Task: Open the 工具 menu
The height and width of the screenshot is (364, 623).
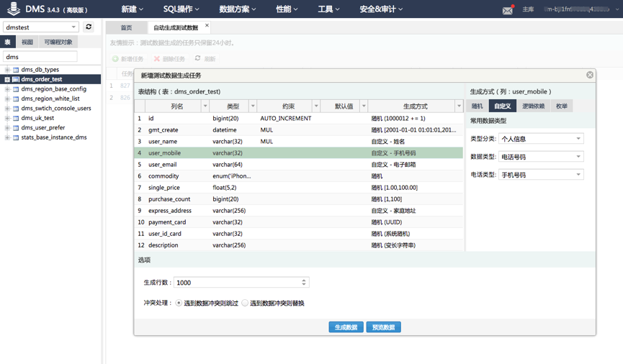Action: point(328,9)
